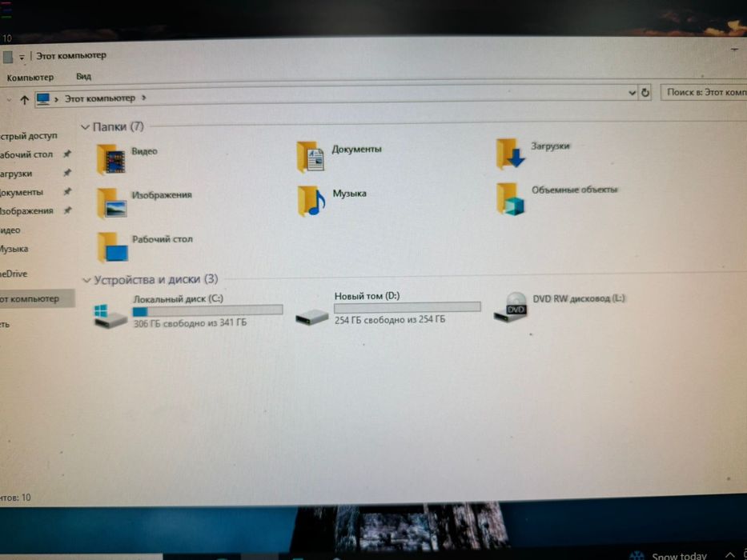Open the Загрузки folder icon
747x560 pixels.
click(x=510, y=154)
